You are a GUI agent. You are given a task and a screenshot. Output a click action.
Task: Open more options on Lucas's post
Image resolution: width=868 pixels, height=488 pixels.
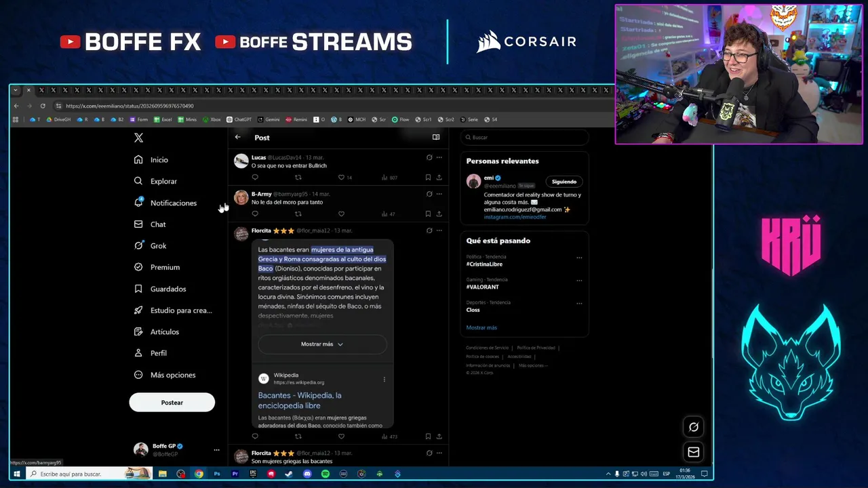point(439,157)
